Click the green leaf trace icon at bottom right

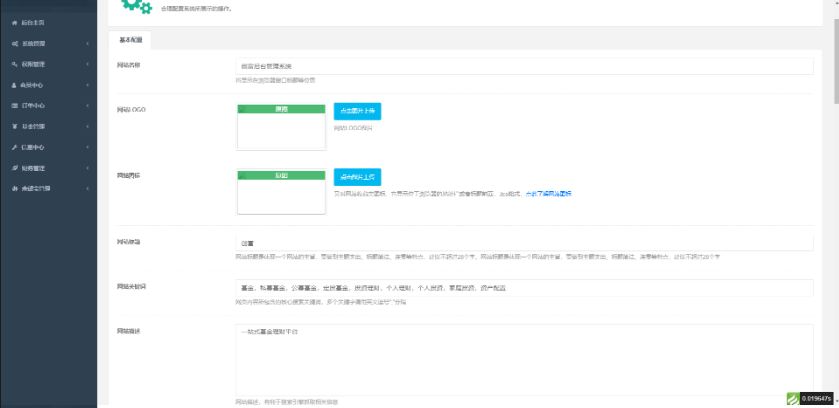point(793,399)
